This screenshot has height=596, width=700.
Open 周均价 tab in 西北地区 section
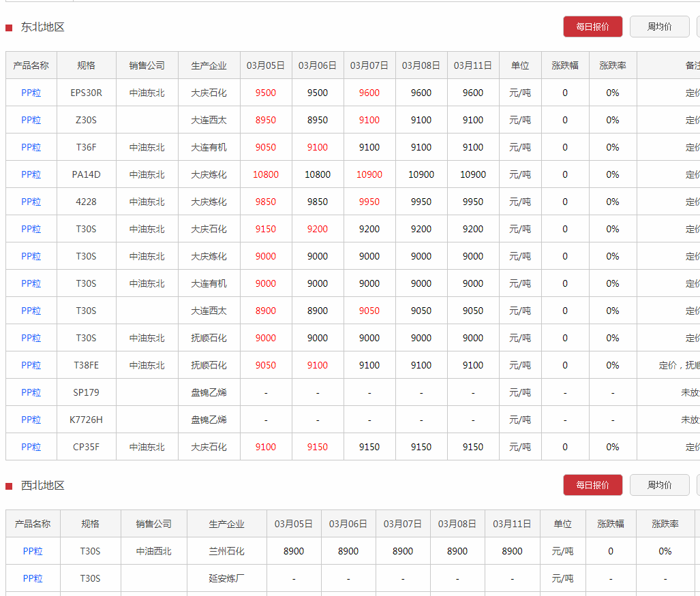[659, 485]
